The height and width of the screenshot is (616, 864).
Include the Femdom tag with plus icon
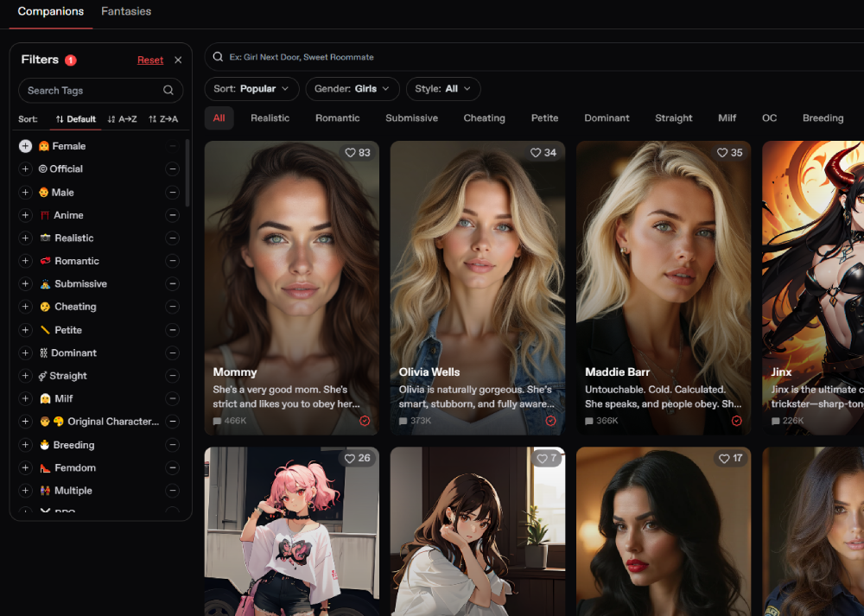(25, 467)
